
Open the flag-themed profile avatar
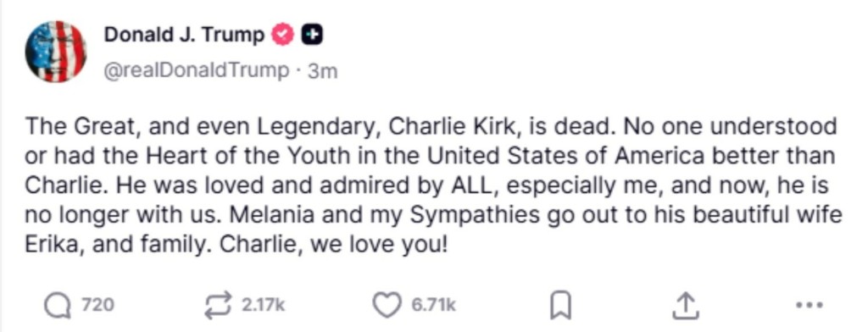pyautogui.click(x=55, y=52)
